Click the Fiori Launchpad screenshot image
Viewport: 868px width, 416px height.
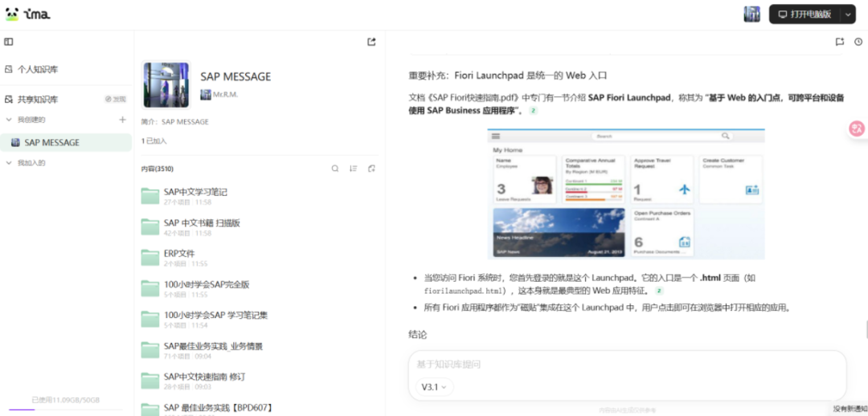626,194
